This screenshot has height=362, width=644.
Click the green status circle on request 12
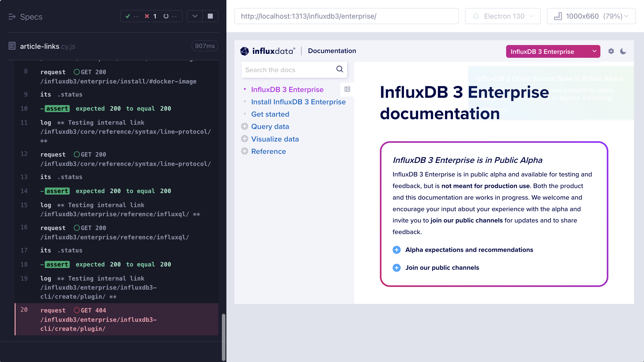tap(76, 154)
